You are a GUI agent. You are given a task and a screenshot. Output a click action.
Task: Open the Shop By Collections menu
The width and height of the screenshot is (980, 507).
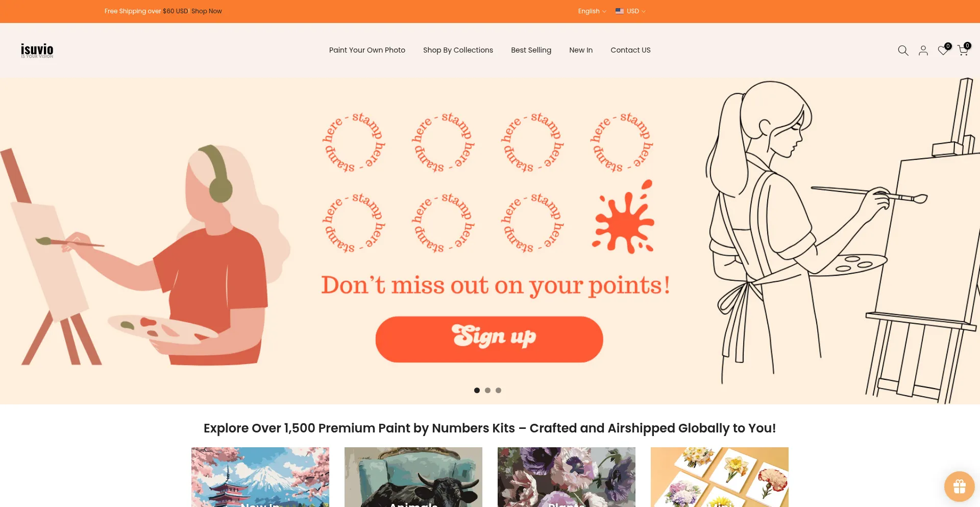[x=458, y=50]
